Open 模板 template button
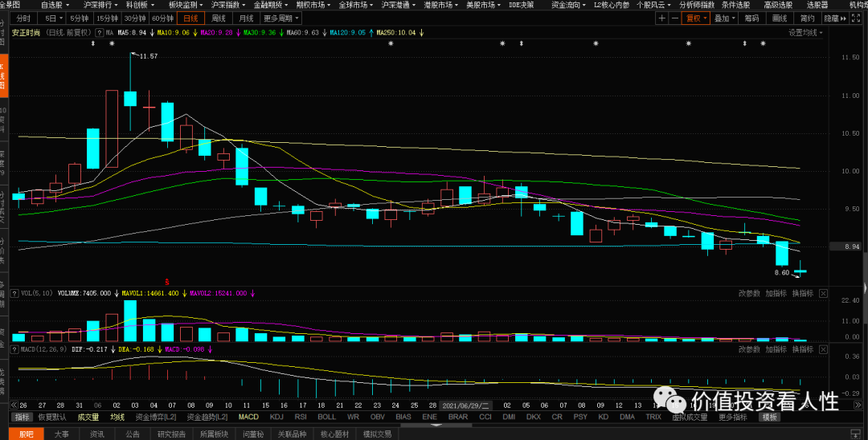The width and height of the screenshot is (868, 440). pos(769,417)
